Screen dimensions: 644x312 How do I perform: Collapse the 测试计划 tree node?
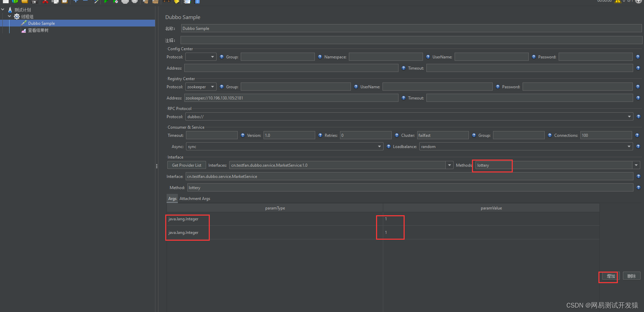pos(3,10)
